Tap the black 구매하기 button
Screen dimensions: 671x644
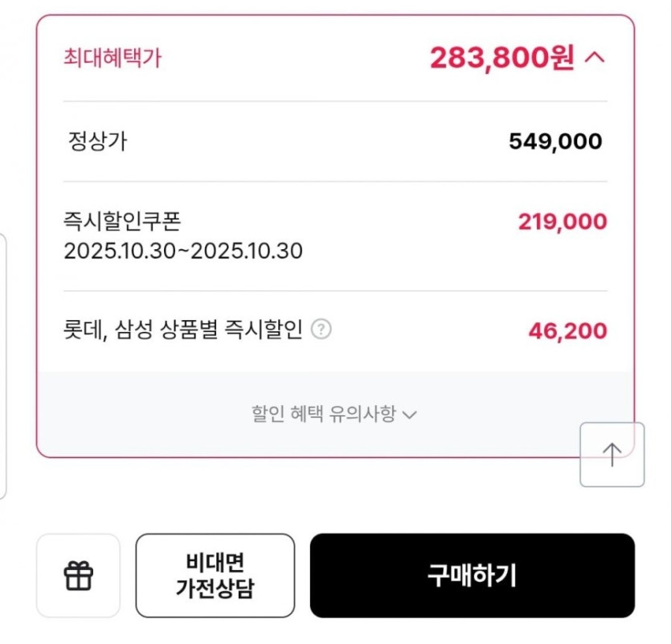tap(472, 576)
